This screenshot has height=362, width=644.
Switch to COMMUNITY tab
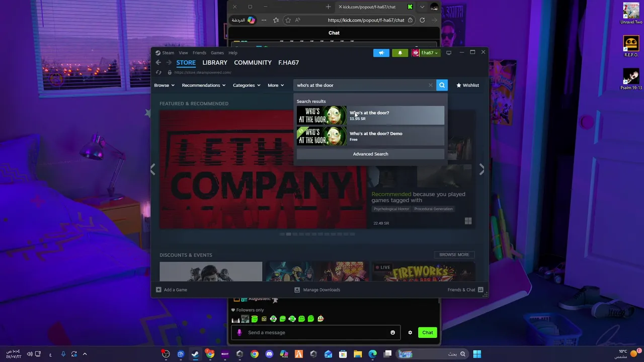pyautogui.click(x=253, y=62)
